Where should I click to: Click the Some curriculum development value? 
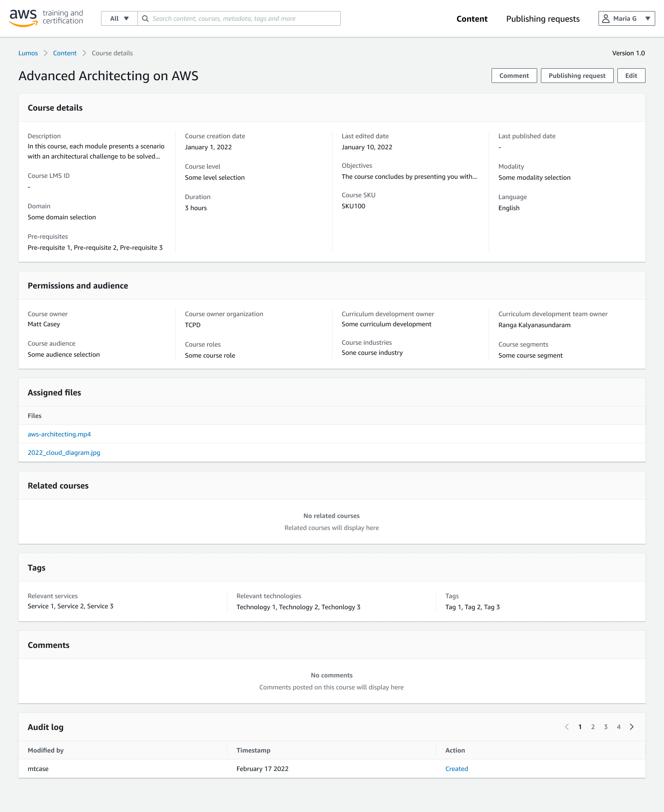[x=386, y=324]
